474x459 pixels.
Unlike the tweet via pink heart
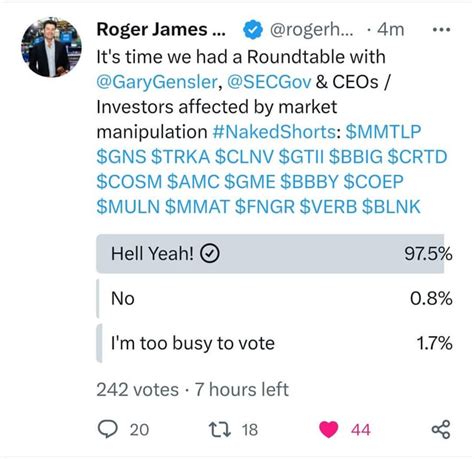[x=328, y=429]
